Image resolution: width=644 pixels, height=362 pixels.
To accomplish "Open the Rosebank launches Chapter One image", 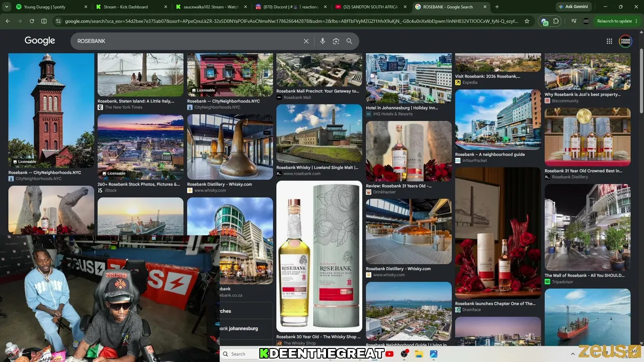I will click(x=498, y=233).
